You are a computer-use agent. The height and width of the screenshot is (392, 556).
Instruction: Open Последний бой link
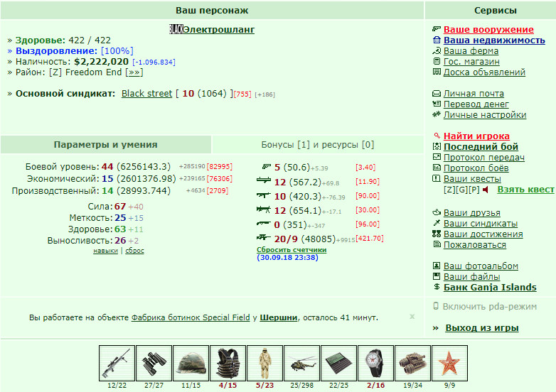tap(481, 146)
